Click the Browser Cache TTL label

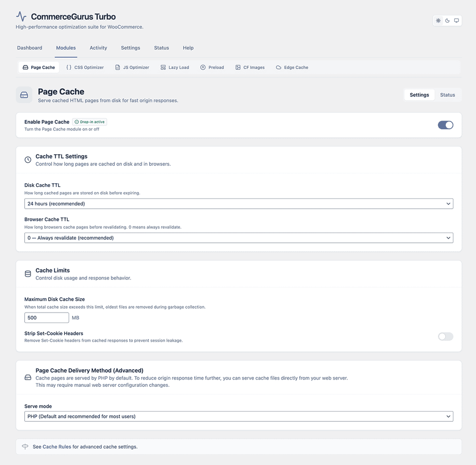[x=47, y=219]
